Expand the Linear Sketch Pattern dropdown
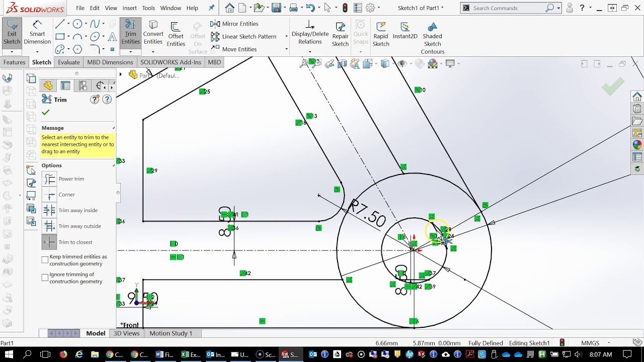644x362 pixels. click(x=286, y=36)
